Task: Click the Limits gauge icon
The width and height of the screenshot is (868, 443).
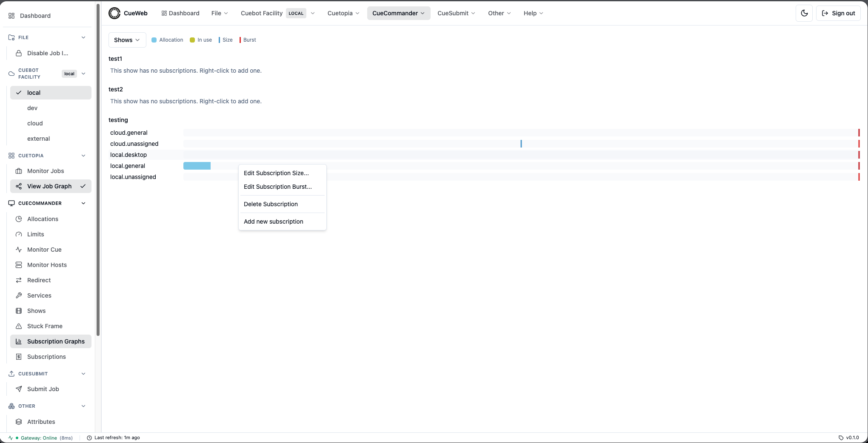Action: coord(19,234)
